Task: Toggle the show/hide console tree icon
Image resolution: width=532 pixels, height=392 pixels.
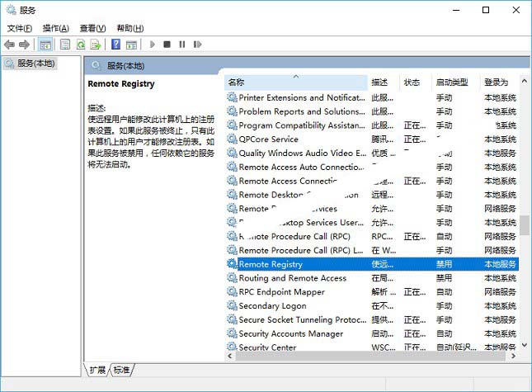Action: 45,45
